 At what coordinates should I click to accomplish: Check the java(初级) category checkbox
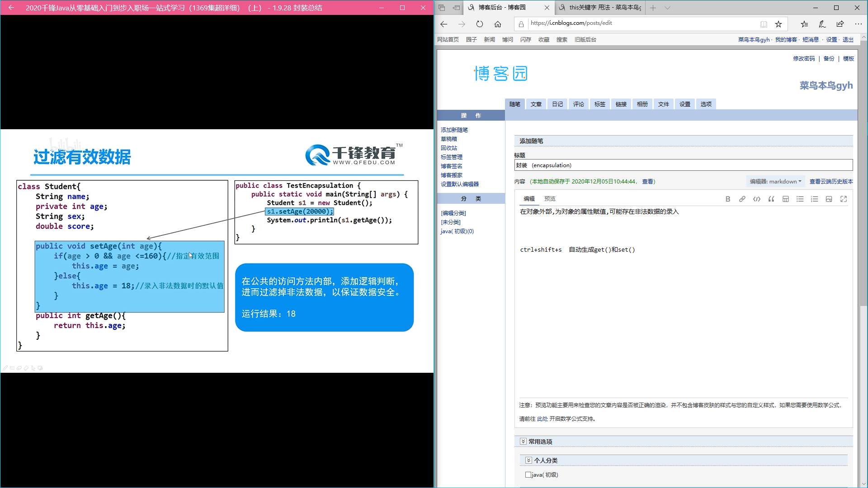pos(528,475)
